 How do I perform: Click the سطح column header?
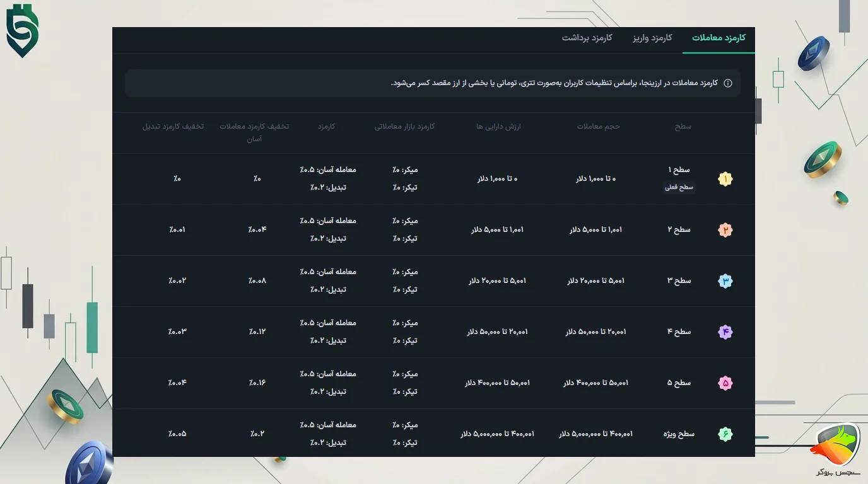[x=683, y=127]
